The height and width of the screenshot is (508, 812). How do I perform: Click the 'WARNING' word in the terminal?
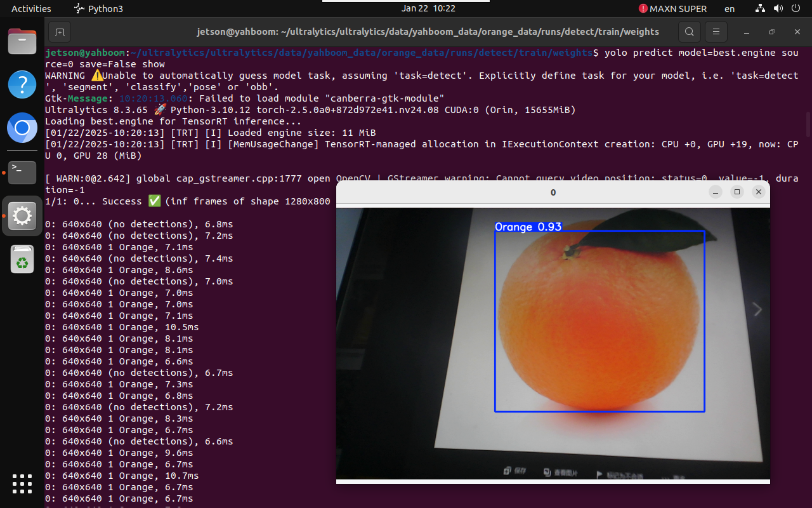click(x=65, y=76)
